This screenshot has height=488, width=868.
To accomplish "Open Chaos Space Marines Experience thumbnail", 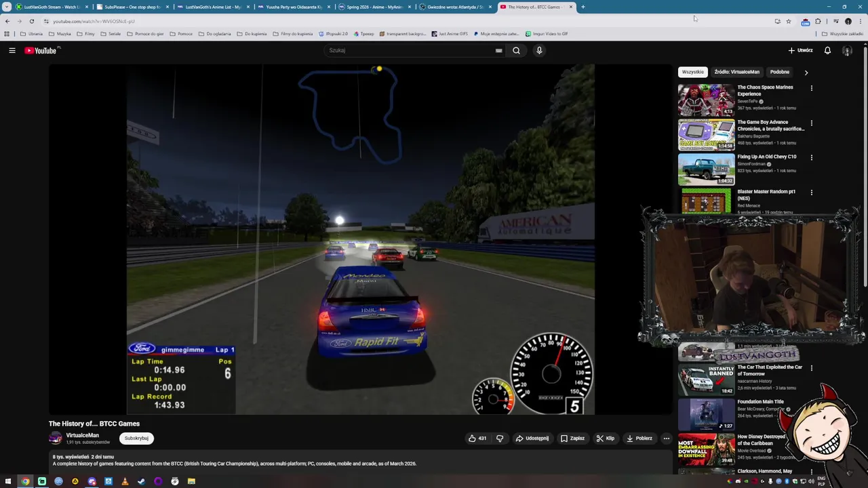I will click(706, 100).
